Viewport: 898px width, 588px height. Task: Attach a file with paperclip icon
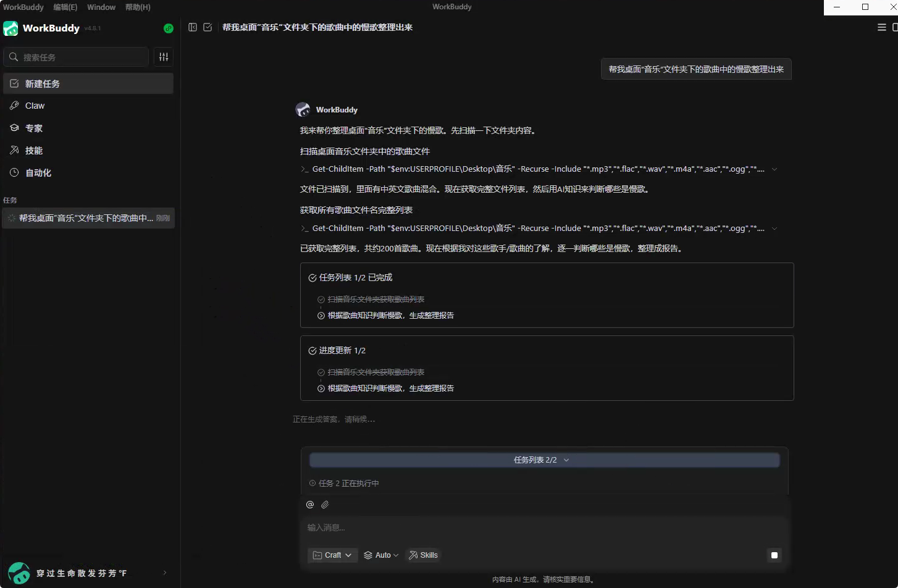point(325,505)
